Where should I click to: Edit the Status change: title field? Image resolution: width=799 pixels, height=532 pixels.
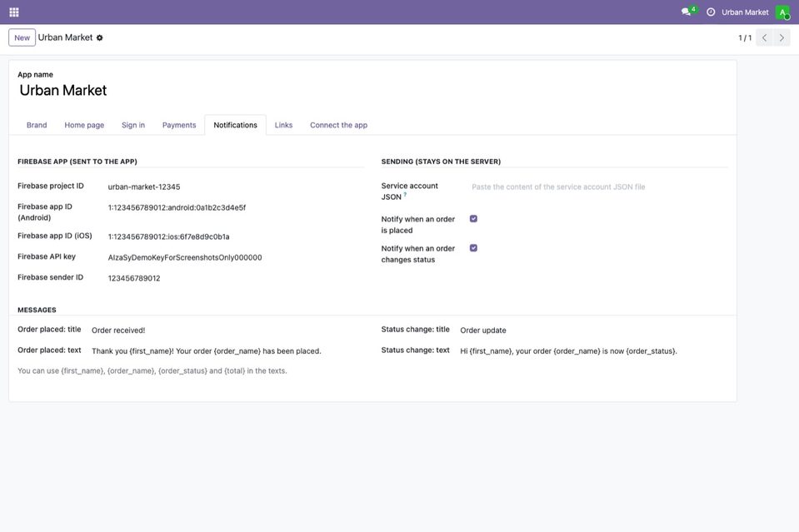point(594,331)
